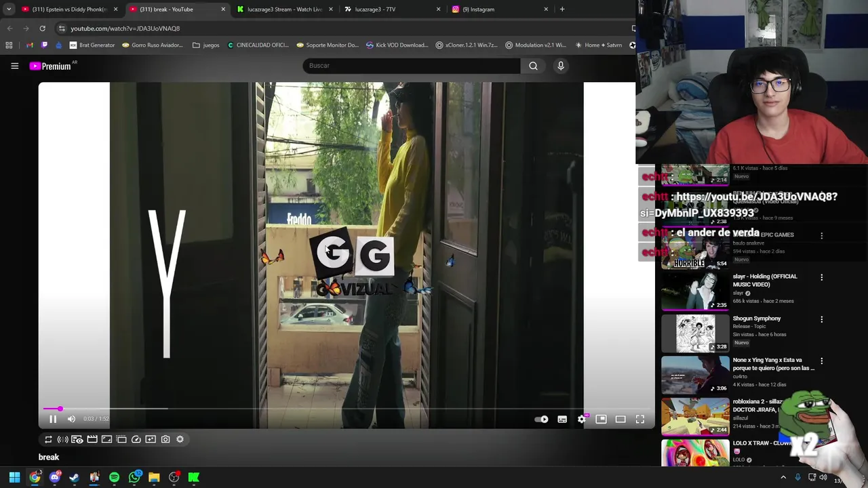Open options for None x Ying Yang video
This screenshot has height=488, width=868.
click(822, 361)
